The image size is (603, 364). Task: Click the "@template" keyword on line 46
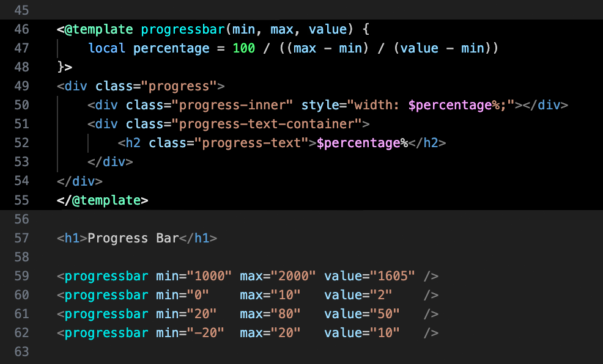point(99,29)
